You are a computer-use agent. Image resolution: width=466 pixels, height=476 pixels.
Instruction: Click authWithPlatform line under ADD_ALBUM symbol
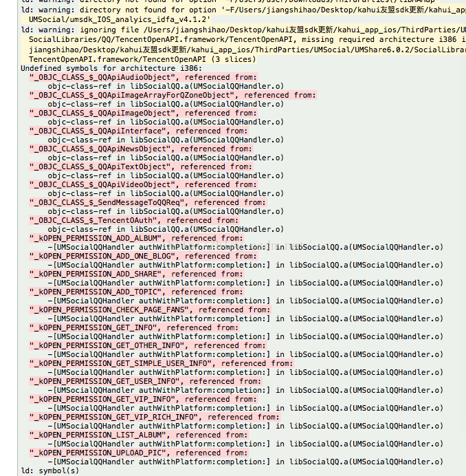[245, 248]
